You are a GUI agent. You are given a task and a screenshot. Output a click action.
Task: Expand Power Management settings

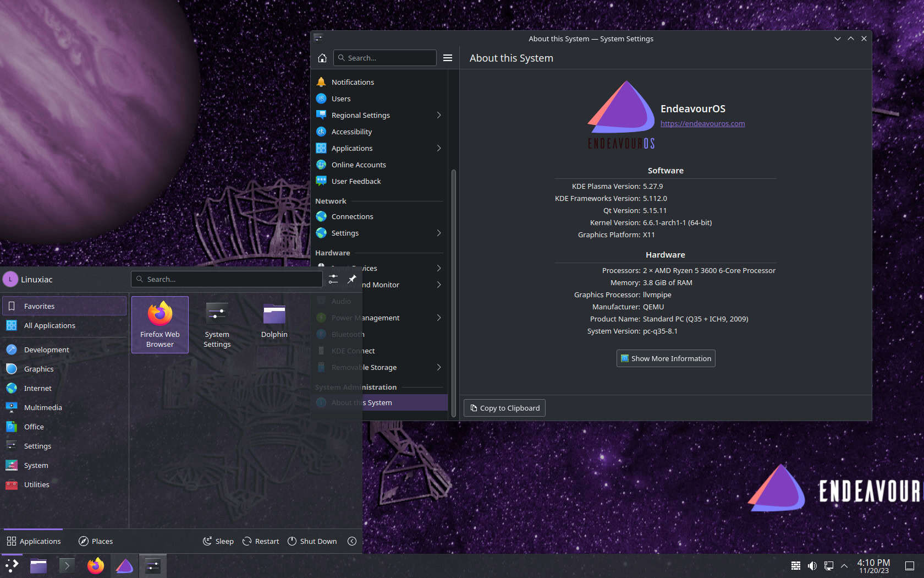365,318
